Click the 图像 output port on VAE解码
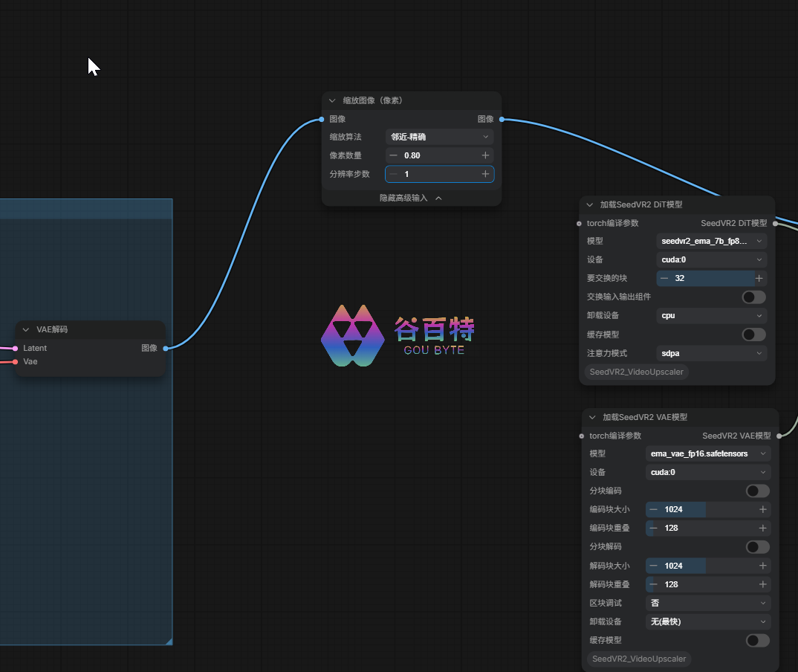 click(x=166, y=348)
